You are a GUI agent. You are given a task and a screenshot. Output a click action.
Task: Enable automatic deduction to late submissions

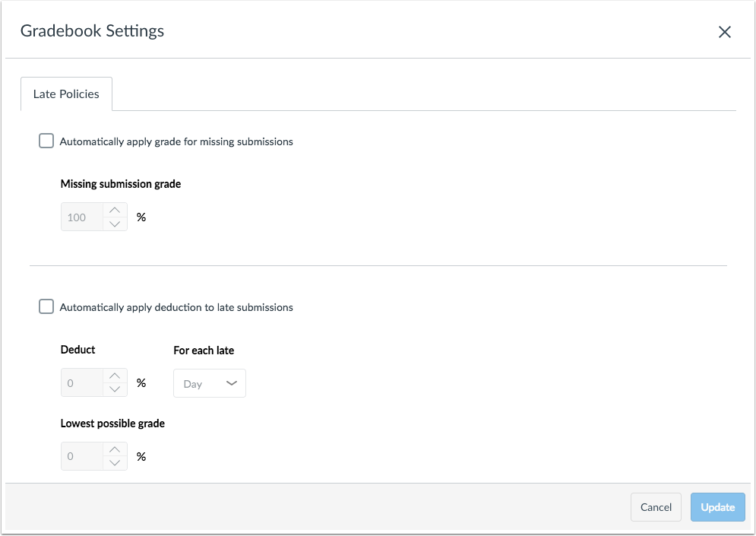click(x=46, y=306)
